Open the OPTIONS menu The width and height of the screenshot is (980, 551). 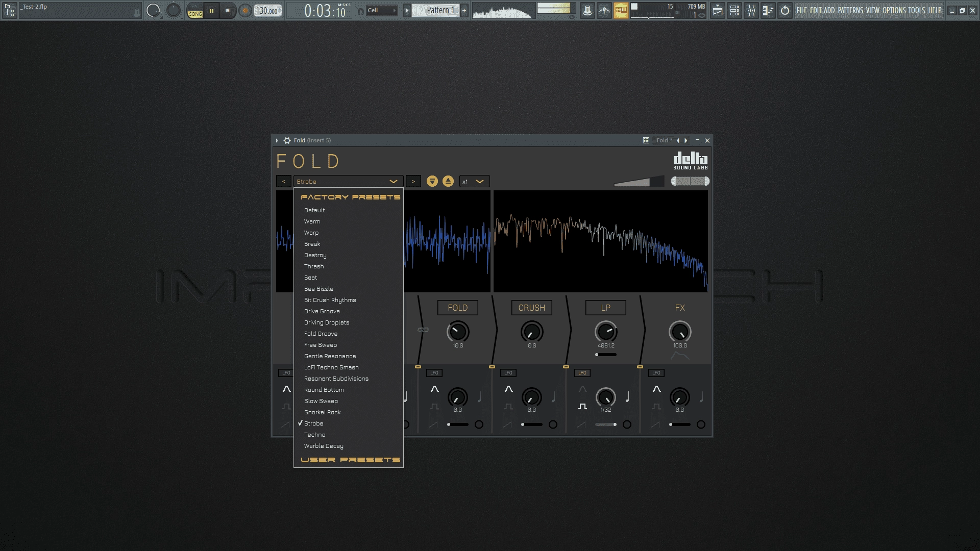pos(894,10)
